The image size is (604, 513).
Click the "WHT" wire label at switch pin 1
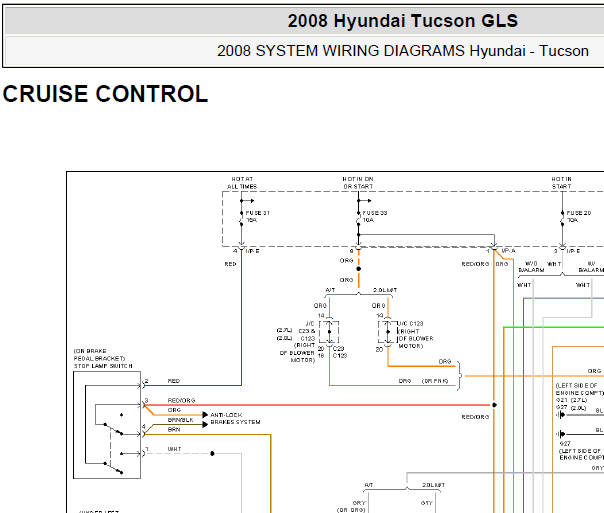pyautogui.click(x=174, y=449)
